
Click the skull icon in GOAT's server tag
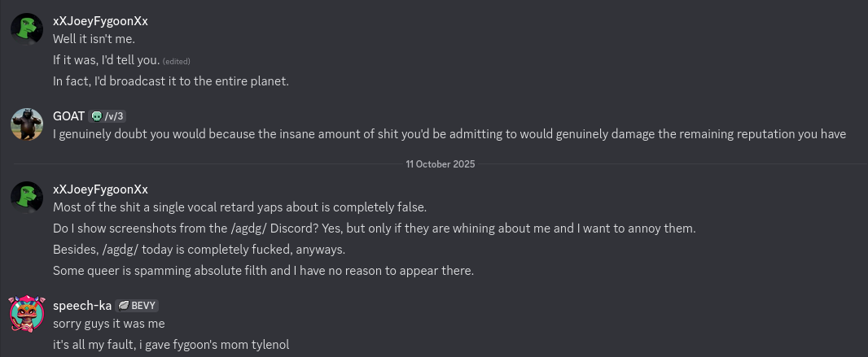(x=97, y=116)
